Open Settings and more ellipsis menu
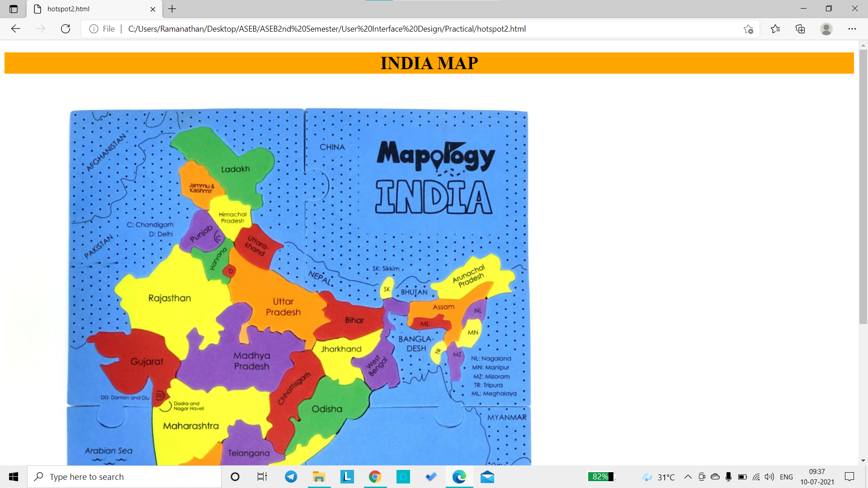The image size is (868, 488). tap(852, 29)
